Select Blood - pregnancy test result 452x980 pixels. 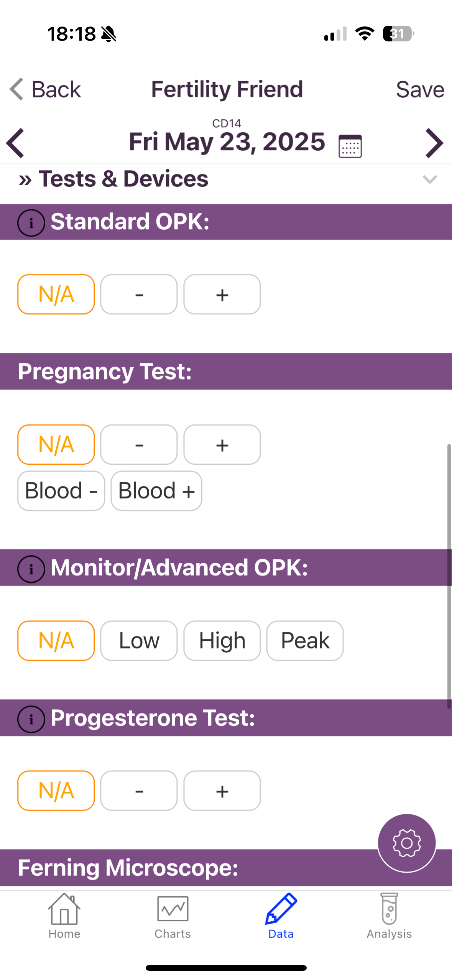61,491
